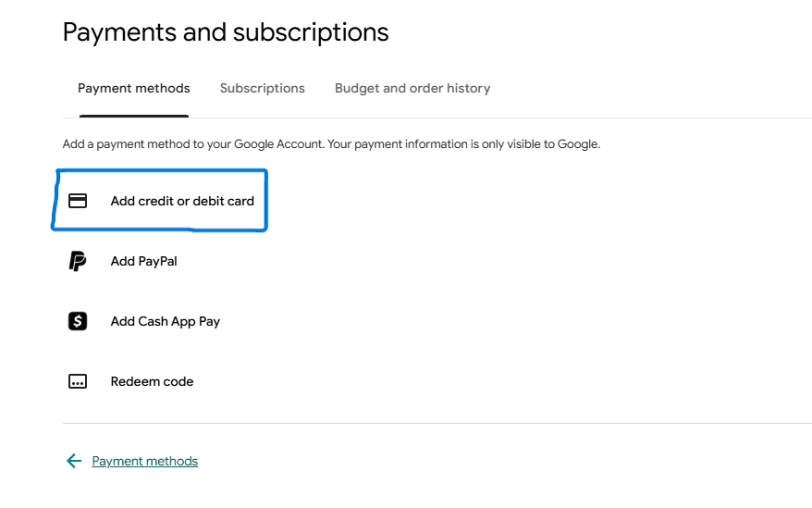Open the Payment methods tab

coord(134,89)
